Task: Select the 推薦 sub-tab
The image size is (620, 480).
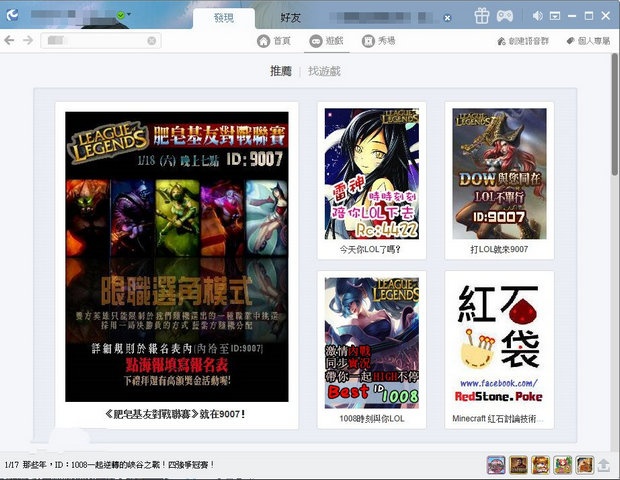Action: pyautogui.click(x=281, y=71)
